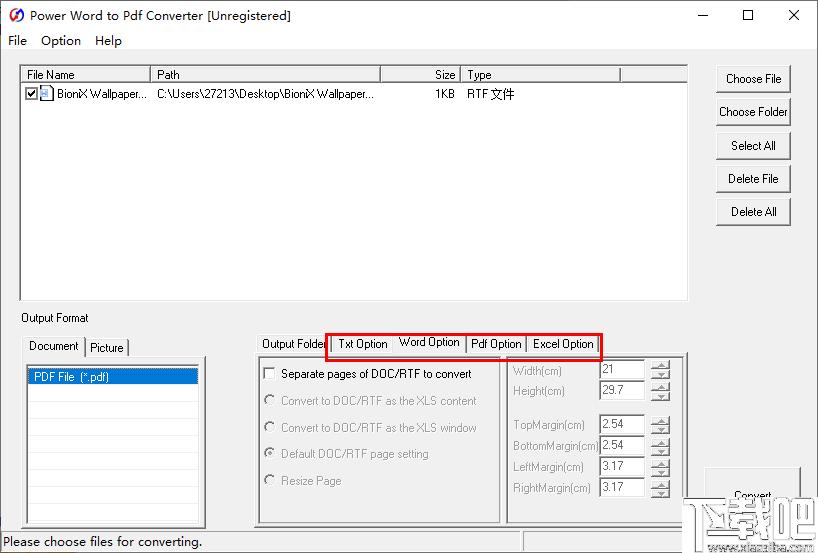
Task: Open the File menu
Action: coord(17,41)
